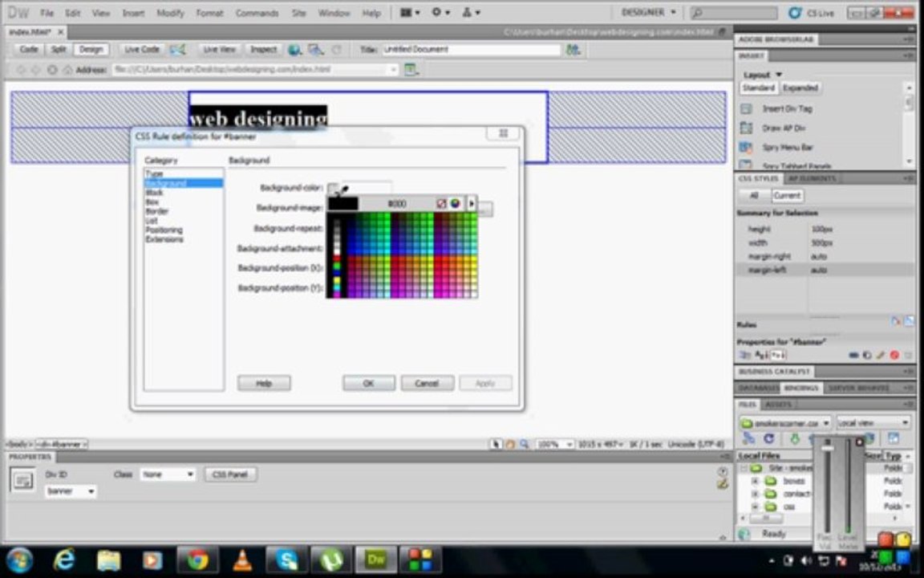Click OK in CSS Rule definition dialog
This screenshot has height=578, width=924.
(x=368, y=384)
